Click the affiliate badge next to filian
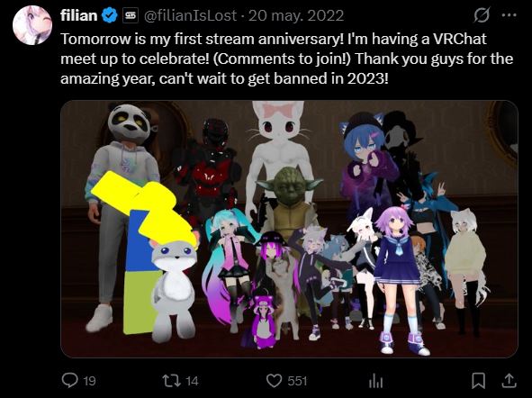This screenshot has width=532, height=398. point(131,15)
